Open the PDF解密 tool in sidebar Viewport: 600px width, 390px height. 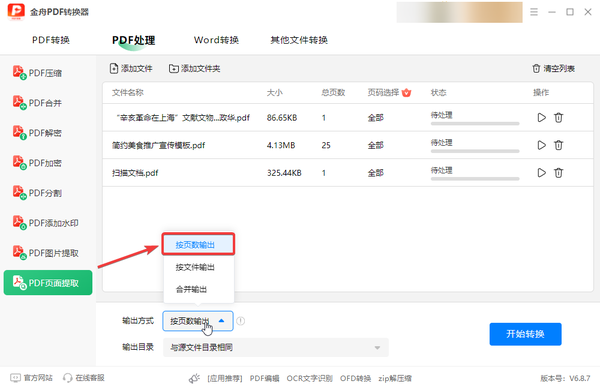38,133
